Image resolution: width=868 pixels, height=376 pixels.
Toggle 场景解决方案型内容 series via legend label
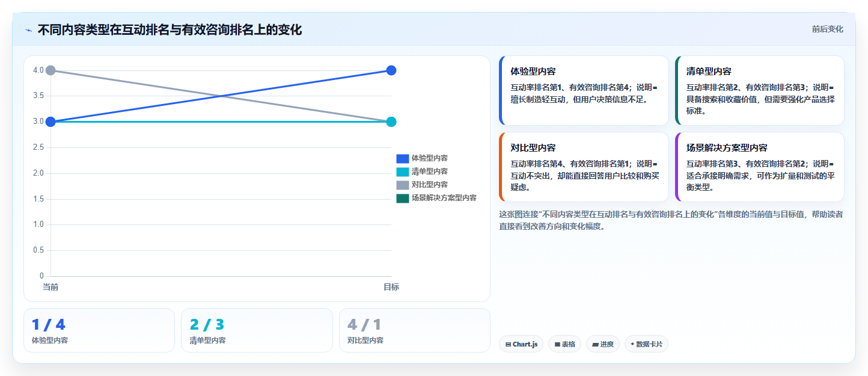tap(444, 198)
